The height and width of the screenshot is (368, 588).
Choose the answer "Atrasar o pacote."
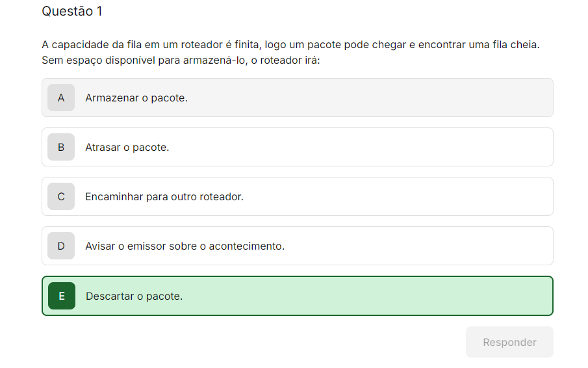pos(298,147)
